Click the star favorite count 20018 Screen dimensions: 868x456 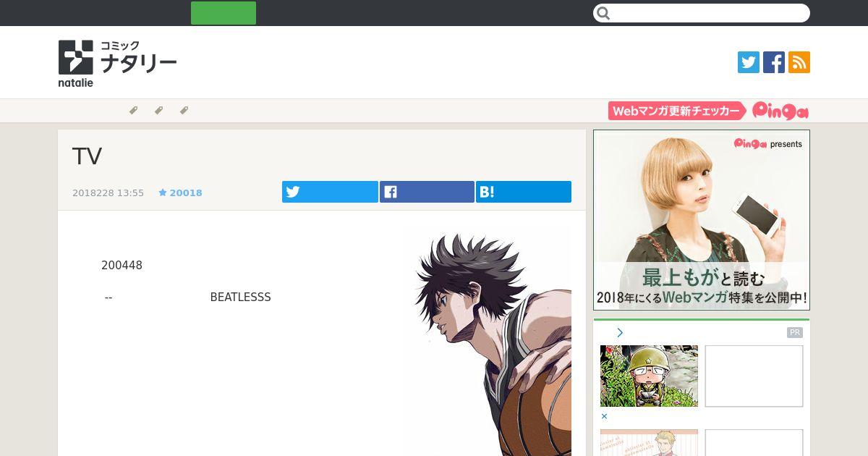tap(180, 193)
